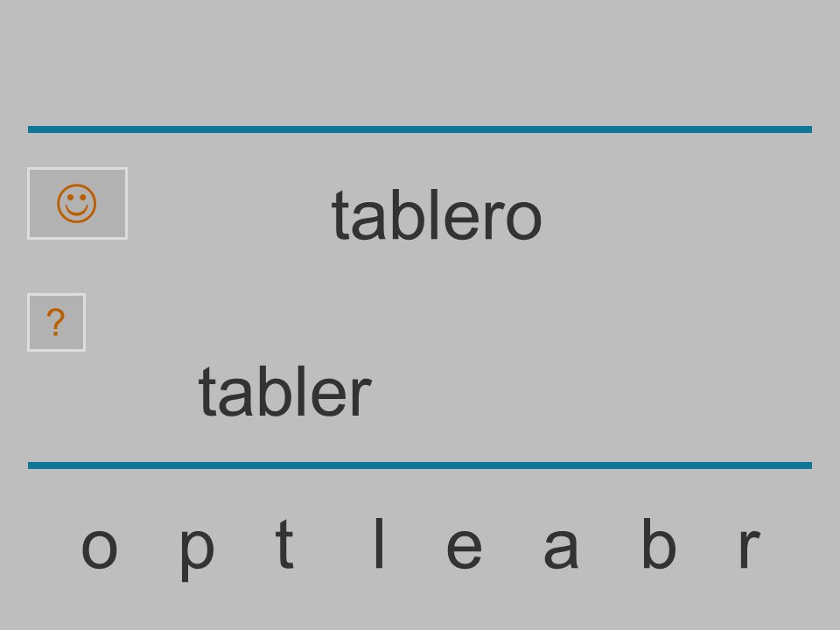Image resolution: width=840 pixels, height=630 pixels.
Task: Click first 't' of typed 'tabler'
Action: 207,393
